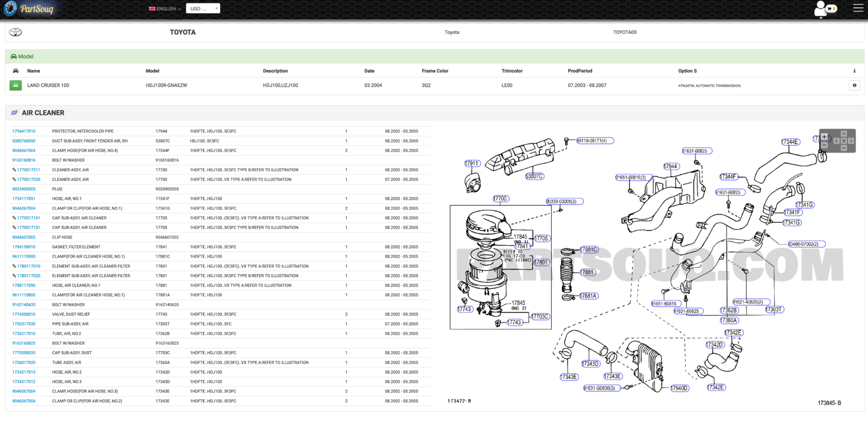Image resolution: width=868 pixels, height=424 pixels.
Task: Open part number 1770517191 link
Action: [28, 218]
